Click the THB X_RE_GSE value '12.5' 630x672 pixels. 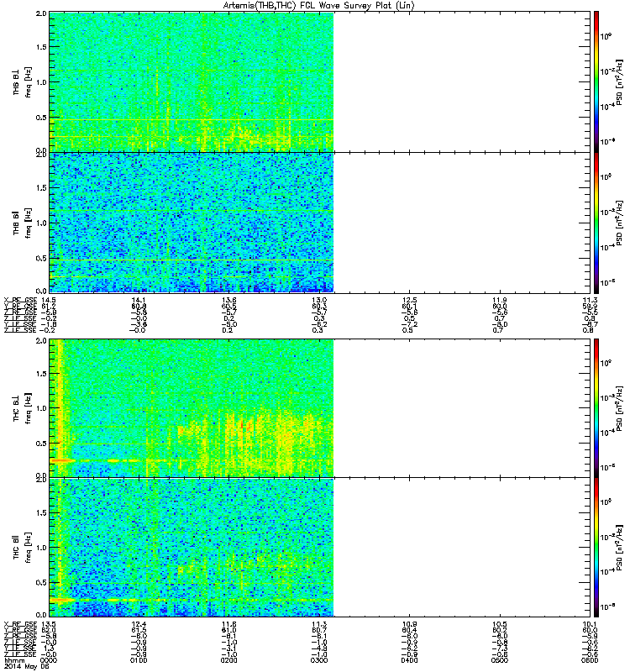409,300
